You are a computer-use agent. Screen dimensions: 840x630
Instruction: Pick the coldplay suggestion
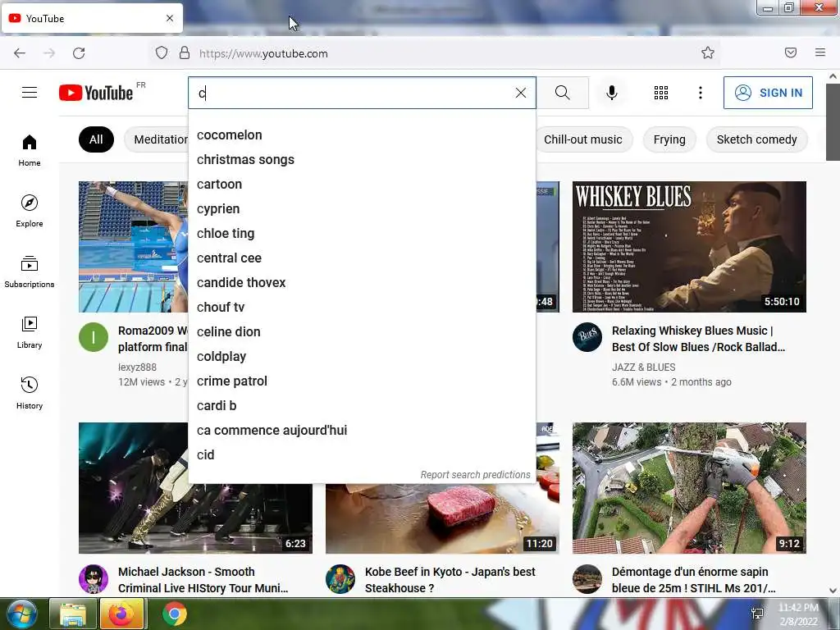tap(362, 357)
